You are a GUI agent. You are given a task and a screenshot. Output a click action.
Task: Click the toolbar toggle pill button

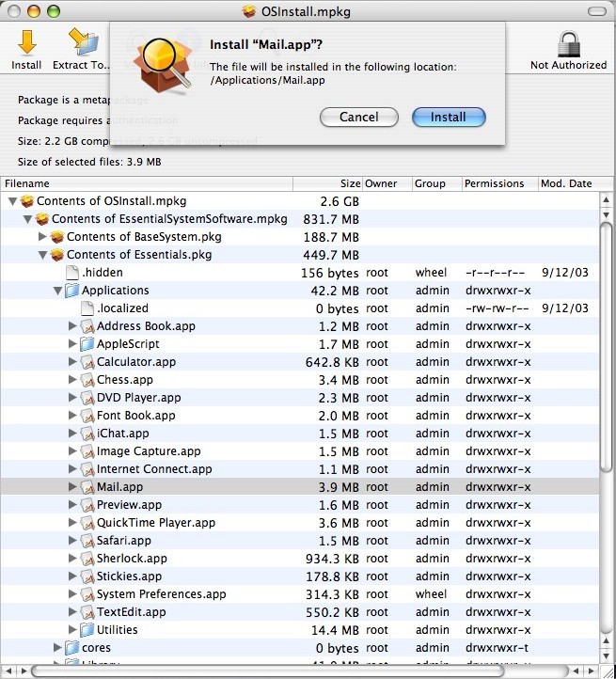[x=597, y=11]
